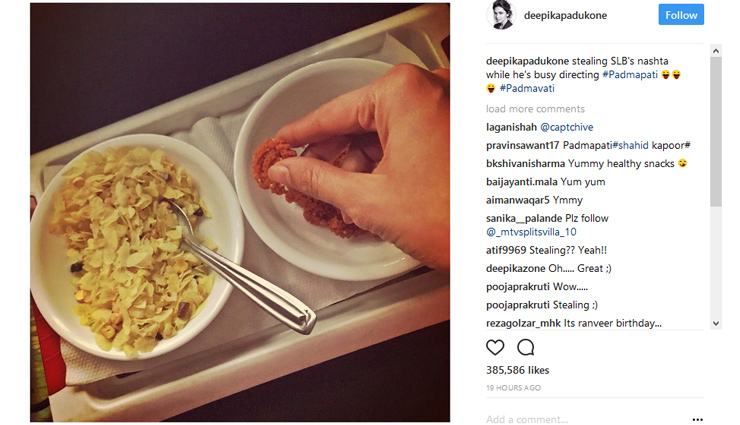This screenshot has width=740, height=425.
Task: Like the post with heart icon
Action: point(495,348)
